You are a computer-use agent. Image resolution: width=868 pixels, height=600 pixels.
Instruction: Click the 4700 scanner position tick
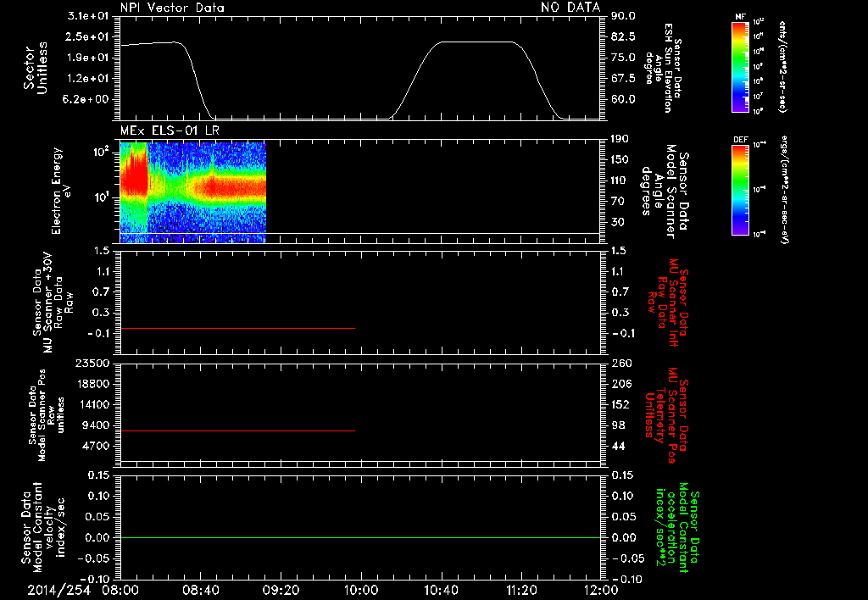[x=97, y=446]
